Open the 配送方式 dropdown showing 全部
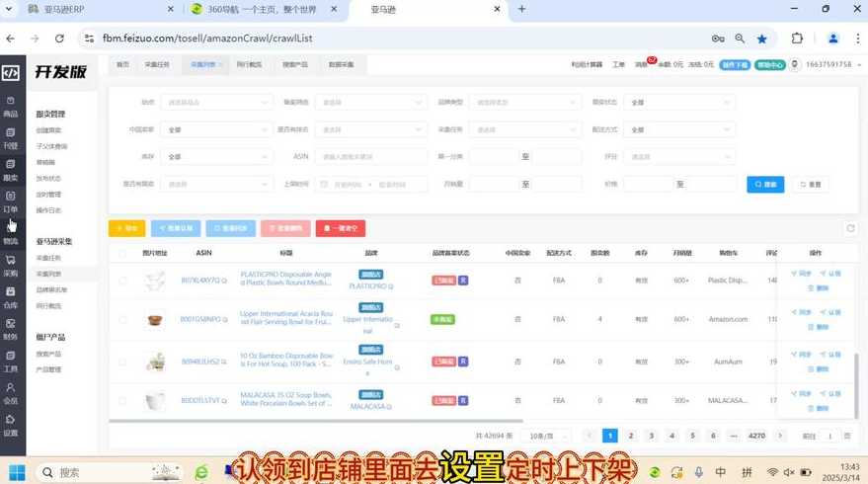 pyautogui.click(x=679, y=129)
